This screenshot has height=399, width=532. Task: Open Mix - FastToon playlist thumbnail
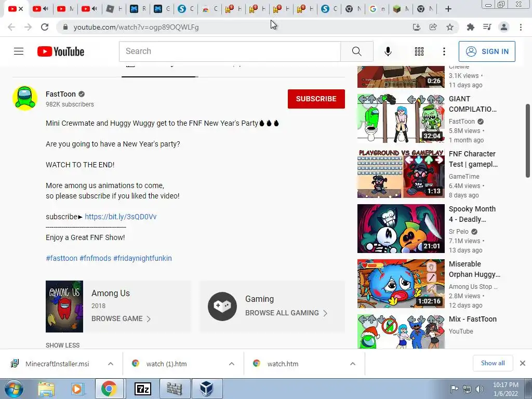tap(401, 331)
